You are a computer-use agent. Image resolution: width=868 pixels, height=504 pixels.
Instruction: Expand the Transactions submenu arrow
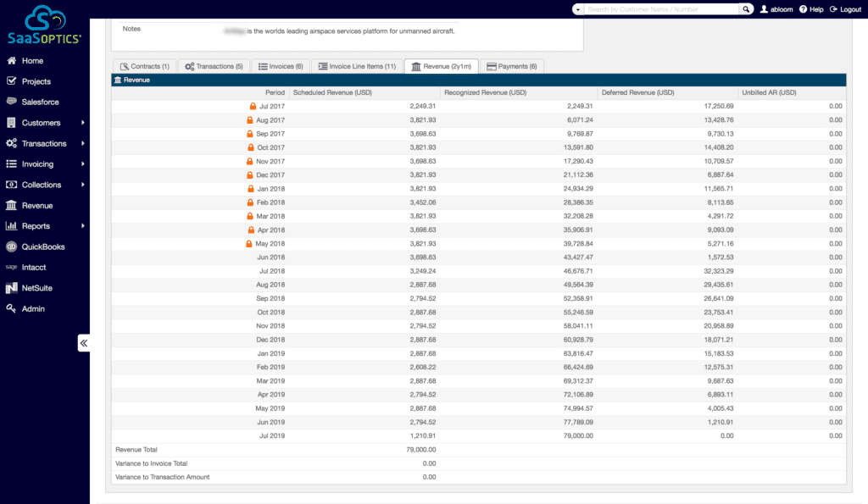click(82, 143)
